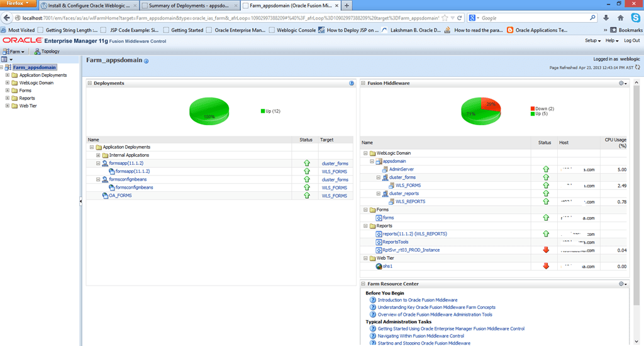The width and height of the screenshot is (644, 346).
Task: Click the AdminServer server icon
Action: point(385,169)
